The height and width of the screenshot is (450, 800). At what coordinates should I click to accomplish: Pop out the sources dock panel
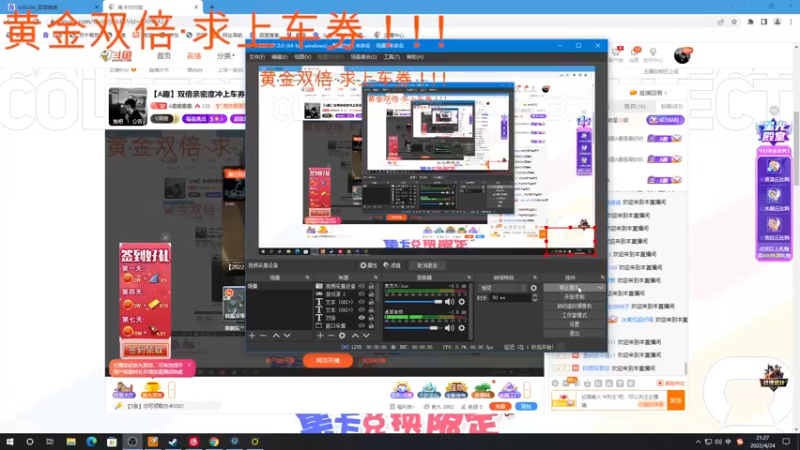(x=376, y=278)
